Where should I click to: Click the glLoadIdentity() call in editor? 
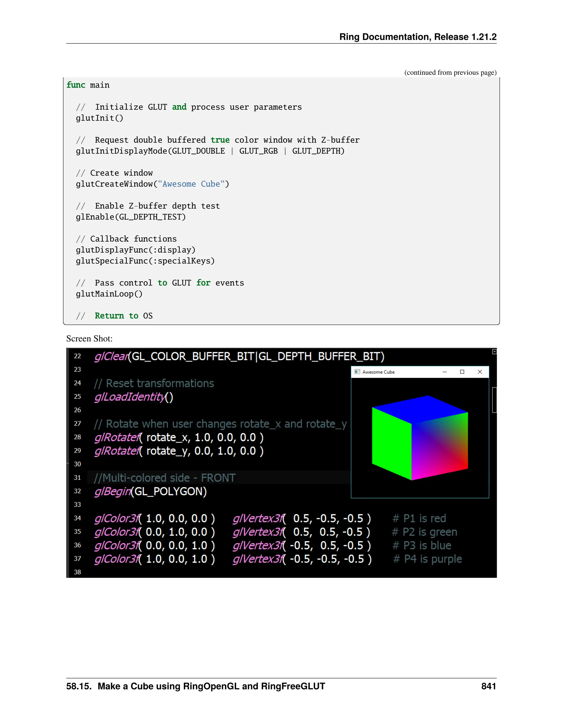point(133,397)
